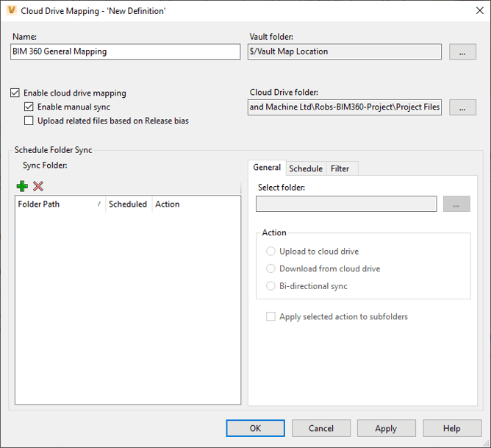Click the OK button
This screenshot has height=448, width=491.
(256, 428)
